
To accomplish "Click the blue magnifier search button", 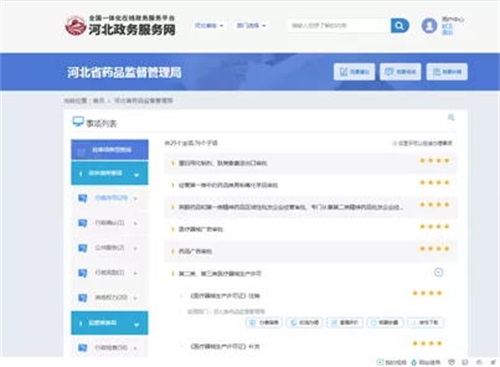I will point(400,25).
